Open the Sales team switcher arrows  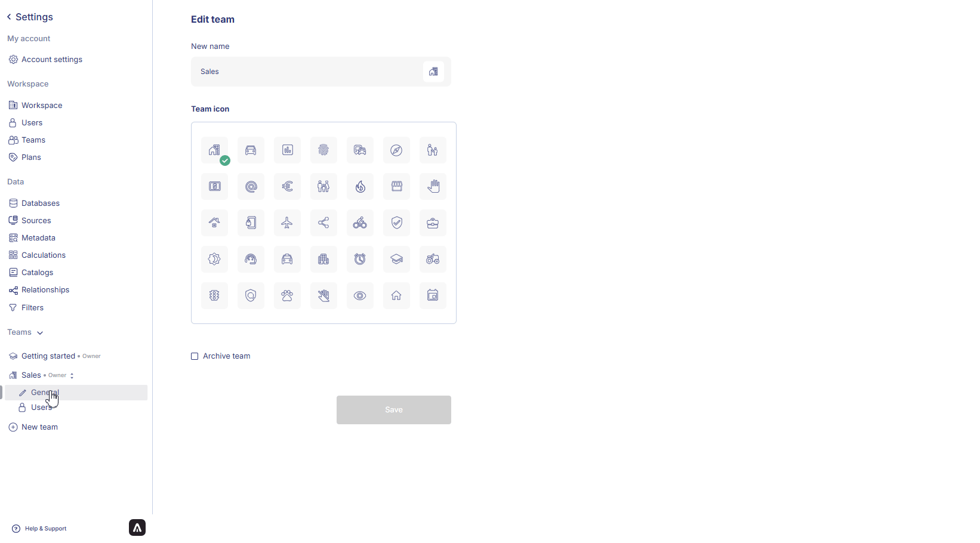(72, 376)
